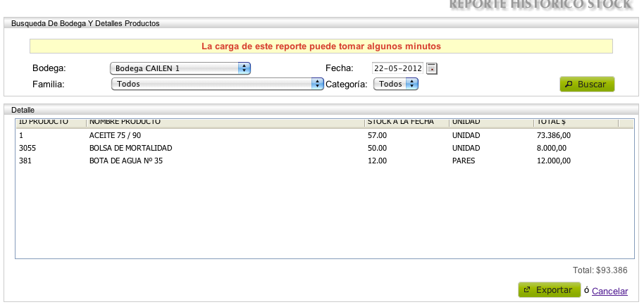The height and width of the screenshot is (307, 644).
Task: Click the green Buscar button
Action: (x=587, y=84)
